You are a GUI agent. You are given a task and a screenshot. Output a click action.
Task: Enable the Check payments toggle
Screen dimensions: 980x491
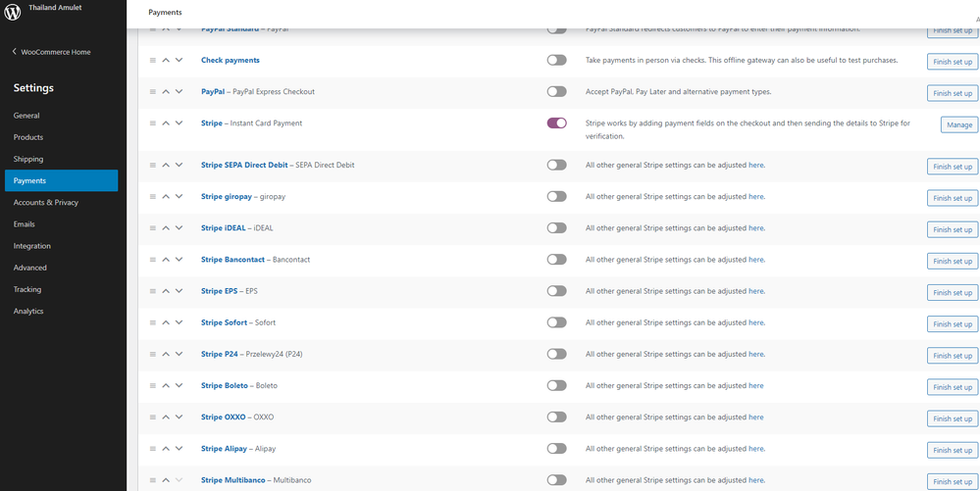[556, 60]
